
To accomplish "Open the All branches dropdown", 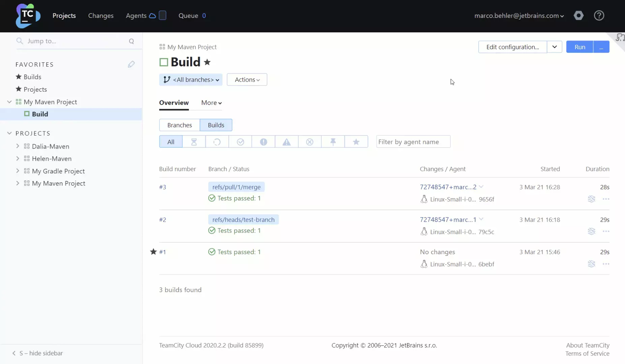I will click(191, 80).
